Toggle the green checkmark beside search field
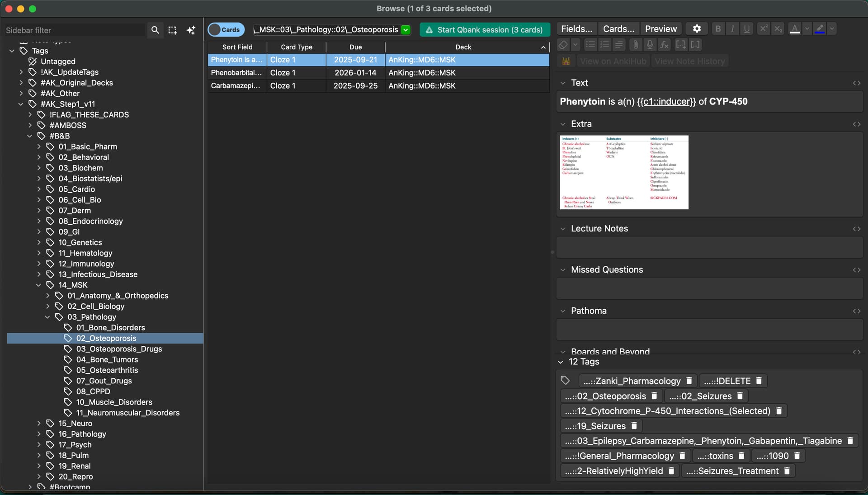Screen dimensions: 868x495 click(406, 30)
